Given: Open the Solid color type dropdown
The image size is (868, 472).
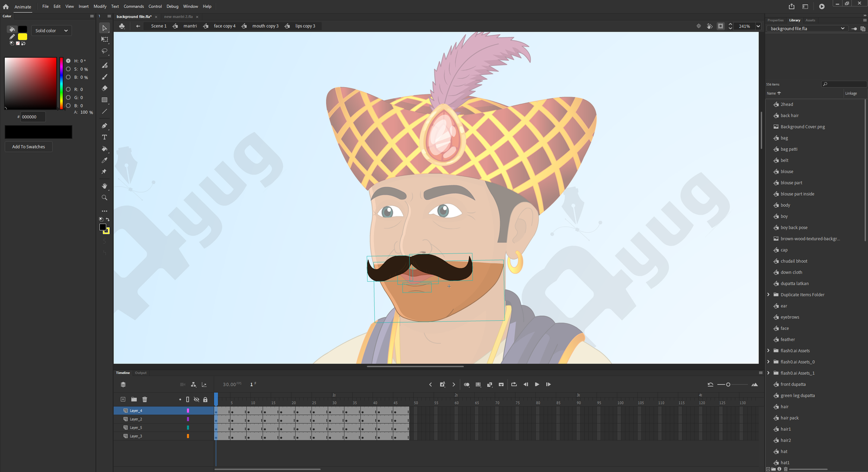Looking at the screenshot, I should point(52,31).
